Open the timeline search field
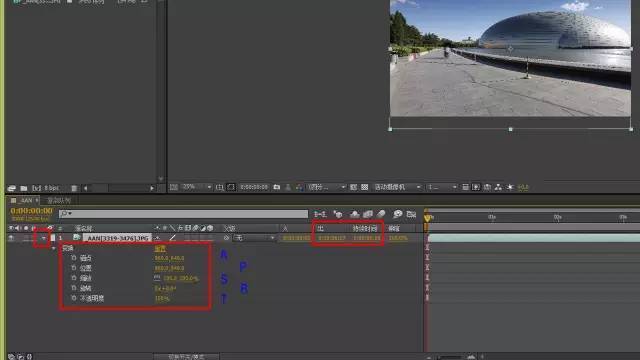The height and width of the screenshot is (360, 640). click(183, 214)
